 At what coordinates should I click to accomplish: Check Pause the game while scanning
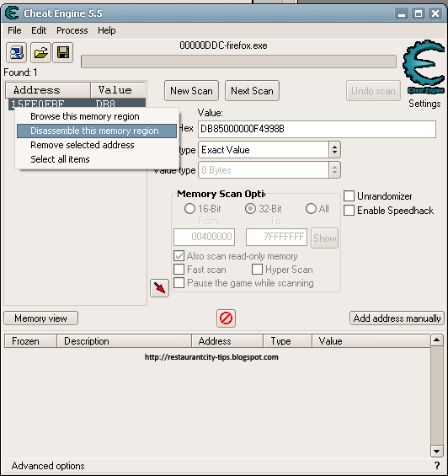(x=179, y=282)
